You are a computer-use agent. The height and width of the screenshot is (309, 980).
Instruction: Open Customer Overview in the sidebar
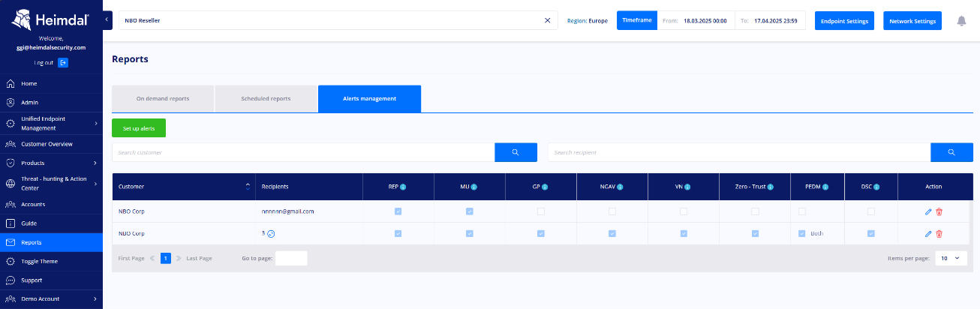tap(51, 143)
